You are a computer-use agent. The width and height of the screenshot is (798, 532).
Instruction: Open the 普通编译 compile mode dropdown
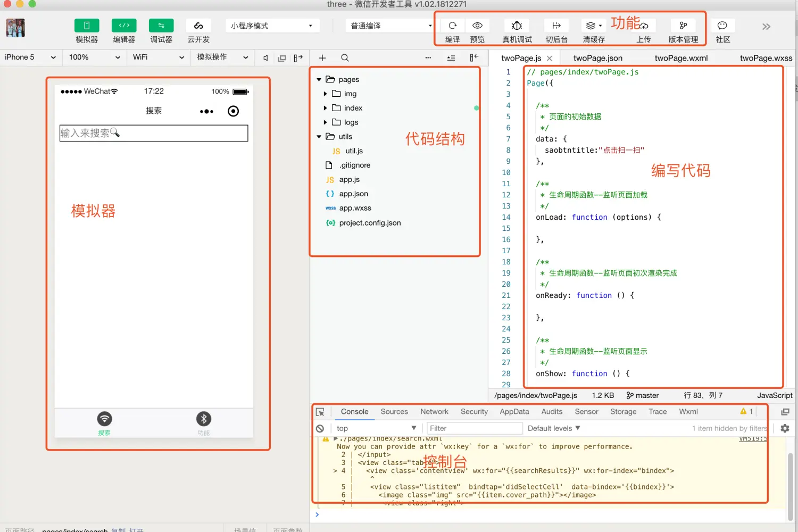click(x=390, y=26)
